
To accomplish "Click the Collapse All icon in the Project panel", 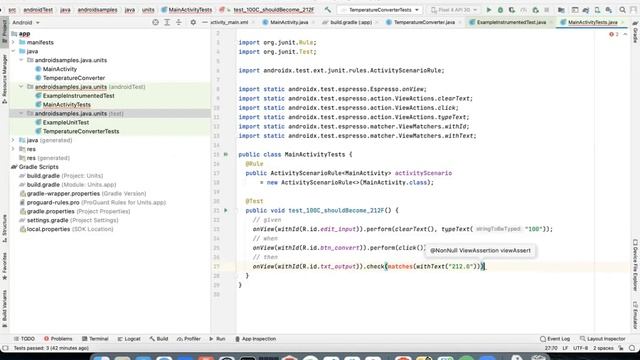I will 178,22.
